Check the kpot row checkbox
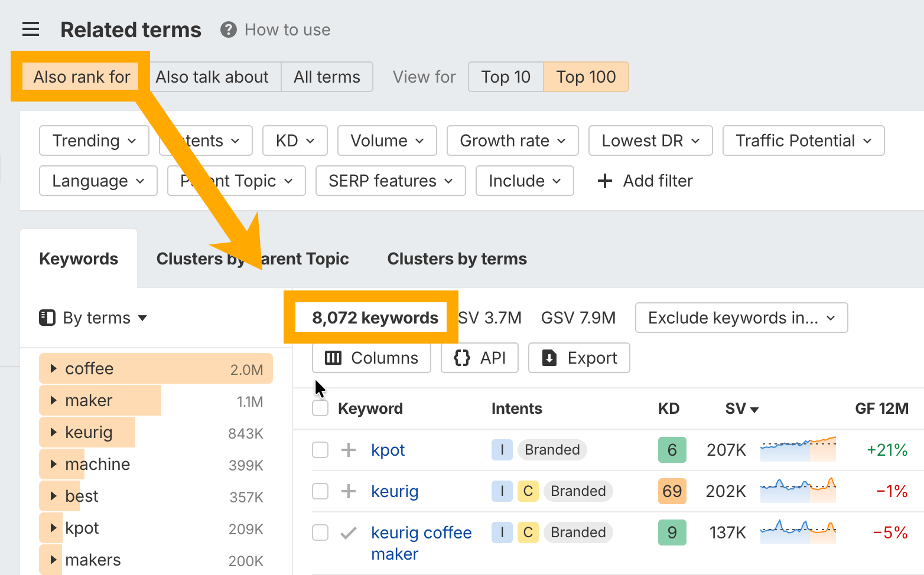The image size is (924, 575). point(320,450)
